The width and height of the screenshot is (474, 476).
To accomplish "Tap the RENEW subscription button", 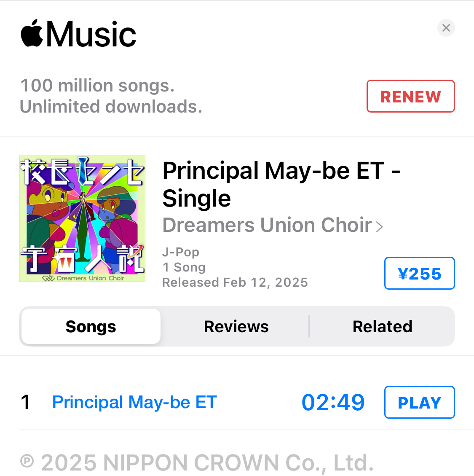I will (410, 96).
